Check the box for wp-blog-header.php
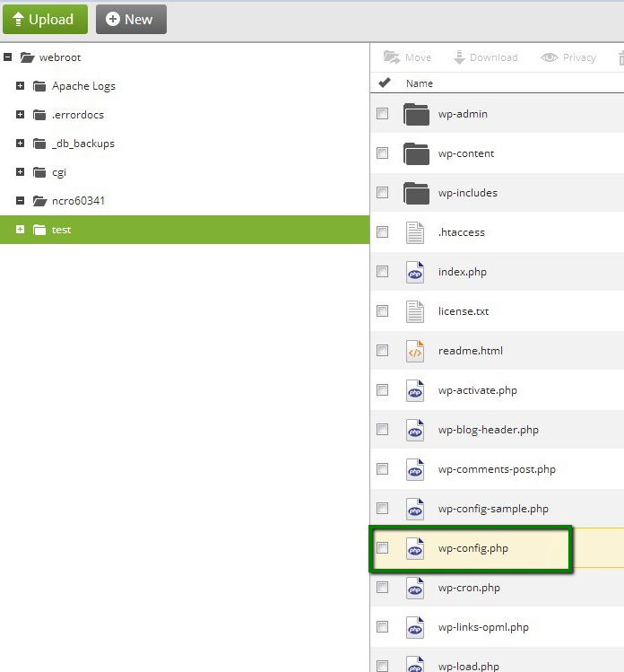The width and height of the screenshot is (624, 672). coord(383,430)
